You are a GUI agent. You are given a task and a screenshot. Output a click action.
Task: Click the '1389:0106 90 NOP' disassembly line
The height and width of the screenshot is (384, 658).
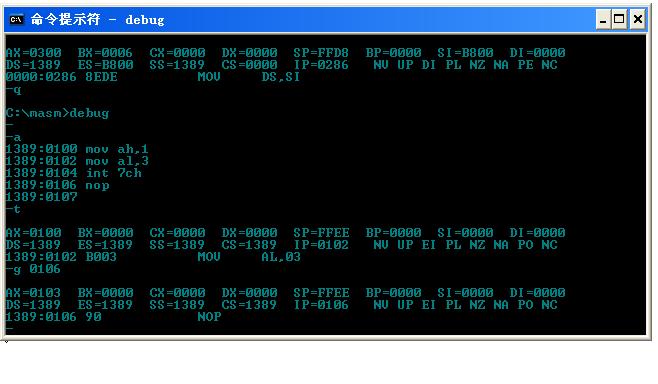coord(113,317)
